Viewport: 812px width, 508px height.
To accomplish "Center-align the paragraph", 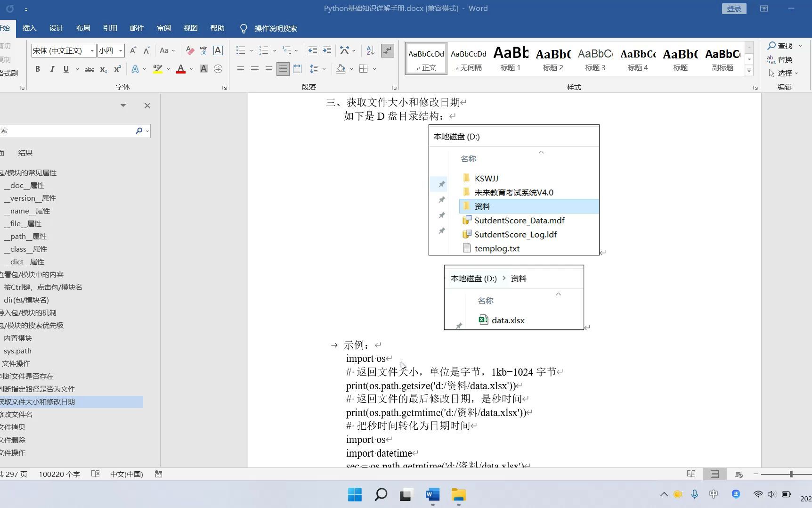I will (255, 69).
